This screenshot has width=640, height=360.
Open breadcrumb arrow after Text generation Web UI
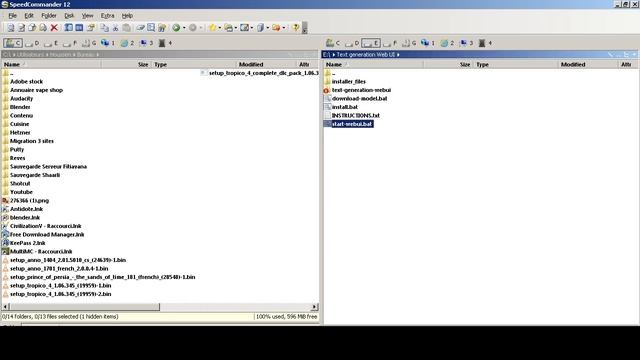(398, 54)
